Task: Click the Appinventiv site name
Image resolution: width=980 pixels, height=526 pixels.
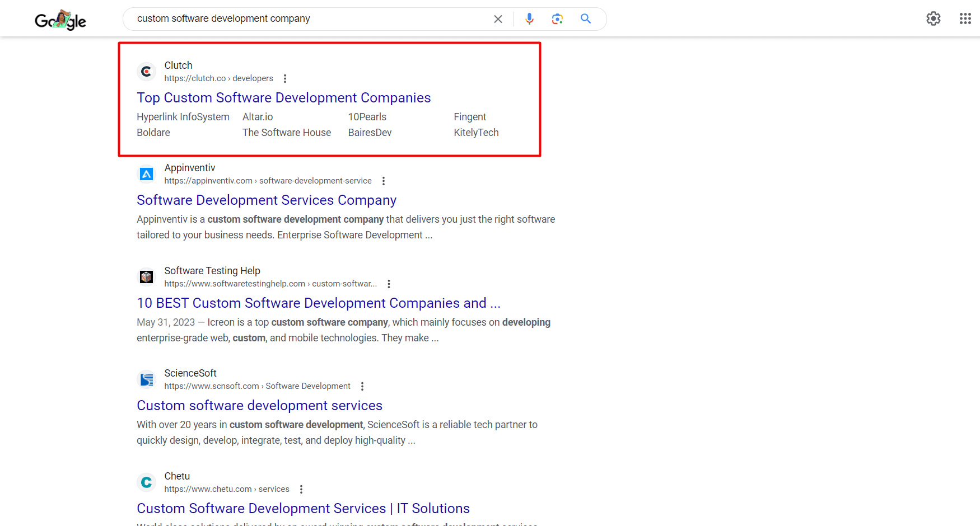Action: [190, 168]
